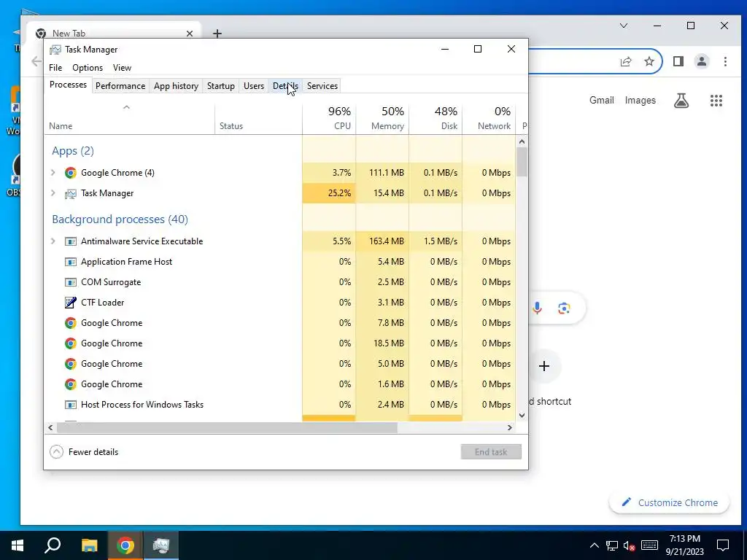Click the COM Surrogate process icon

71,282
